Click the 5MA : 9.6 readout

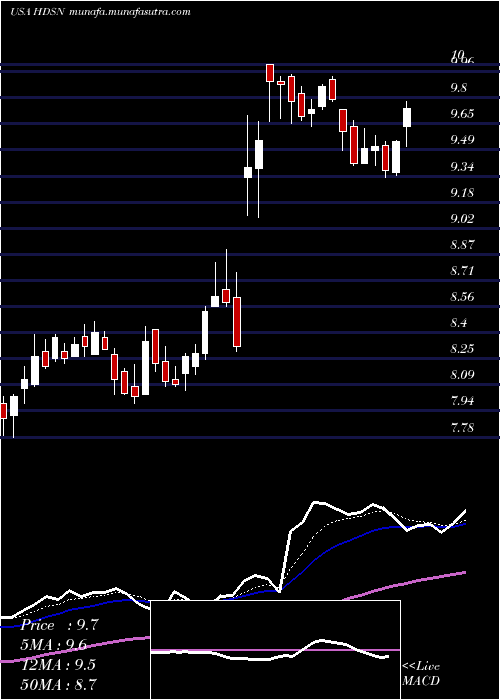pyautogui.click(x=54, y=645)
